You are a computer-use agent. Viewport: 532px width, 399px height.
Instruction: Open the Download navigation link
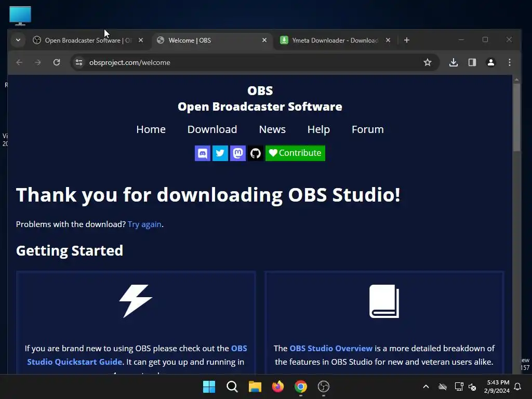click(212, 129)
